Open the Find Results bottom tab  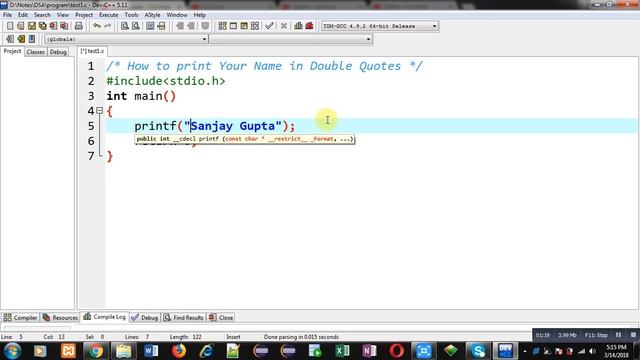click(183, 317)
